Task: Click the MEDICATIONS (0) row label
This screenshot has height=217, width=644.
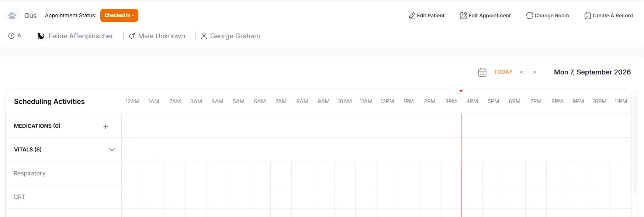Action: [37, 126]
